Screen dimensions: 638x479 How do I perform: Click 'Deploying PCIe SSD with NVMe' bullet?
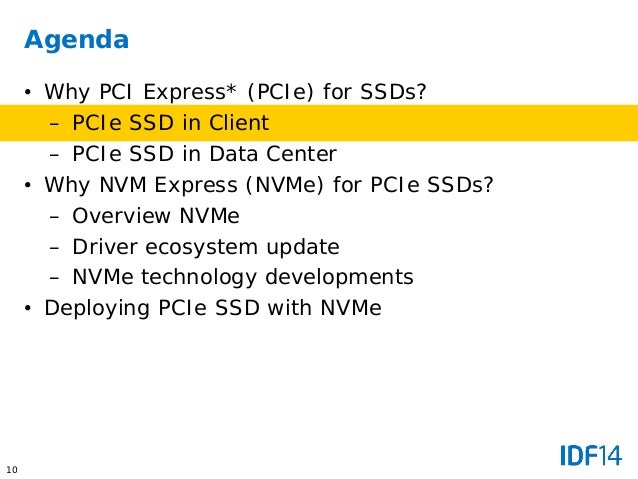pos(213,308)
